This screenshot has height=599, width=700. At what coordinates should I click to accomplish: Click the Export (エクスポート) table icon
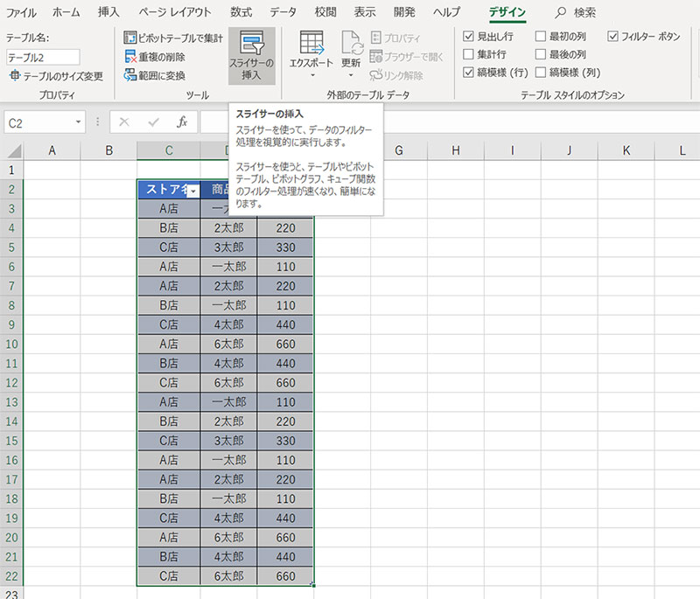pyautogui.click(x=312, y=43)
